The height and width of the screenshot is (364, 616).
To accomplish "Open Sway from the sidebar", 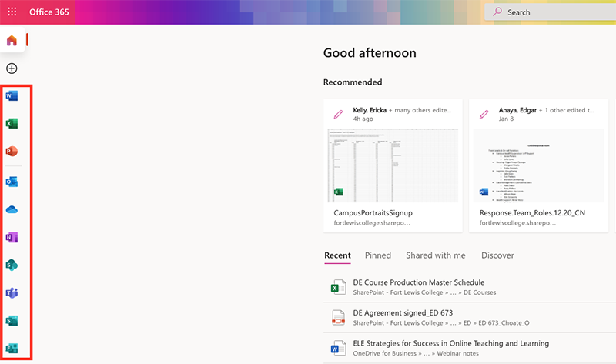I will tap(12, 321).
